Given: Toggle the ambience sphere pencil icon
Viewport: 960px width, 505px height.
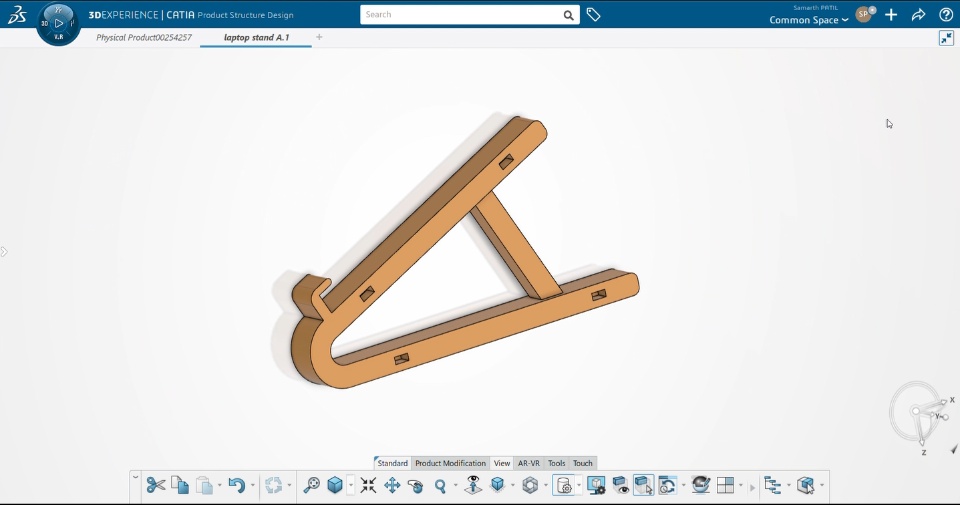Looking at the screenshot, I should point(700,485).
